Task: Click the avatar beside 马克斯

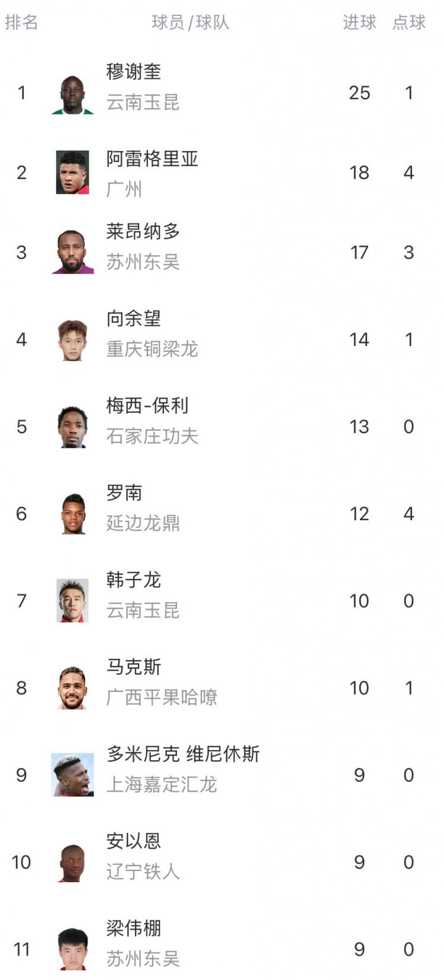Action: click(72, 688)
